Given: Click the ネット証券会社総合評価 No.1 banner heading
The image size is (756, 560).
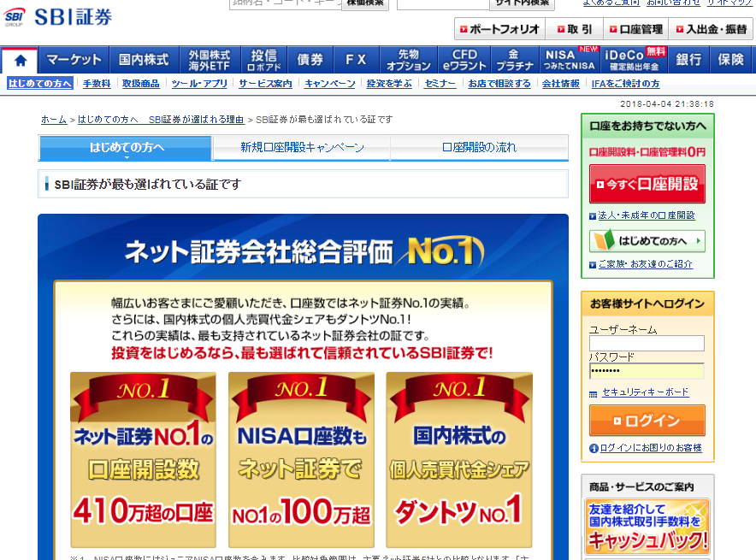Looking at the screenshot, I should 304,251.
